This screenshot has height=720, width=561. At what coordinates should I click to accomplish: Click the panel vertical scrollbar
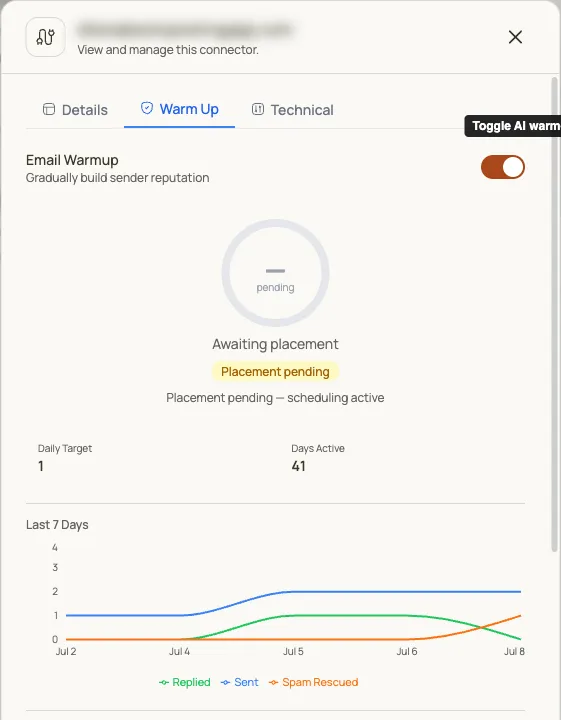(555, 315)
